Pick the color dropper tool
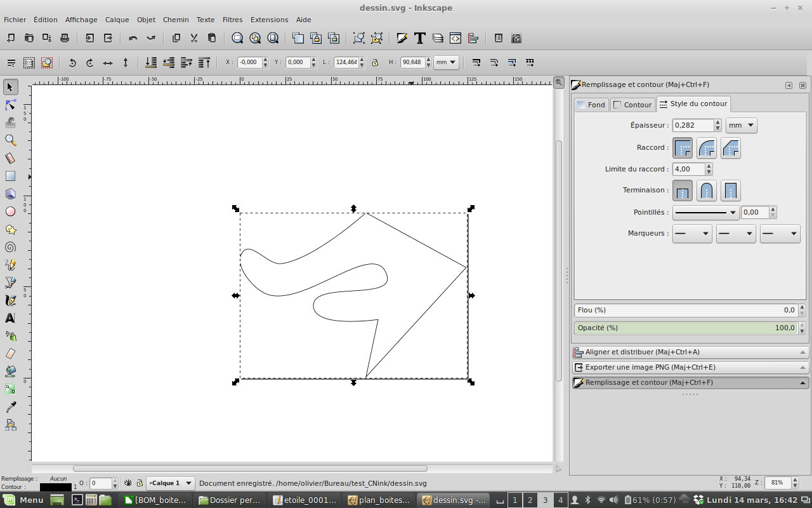 click(10, 407)
